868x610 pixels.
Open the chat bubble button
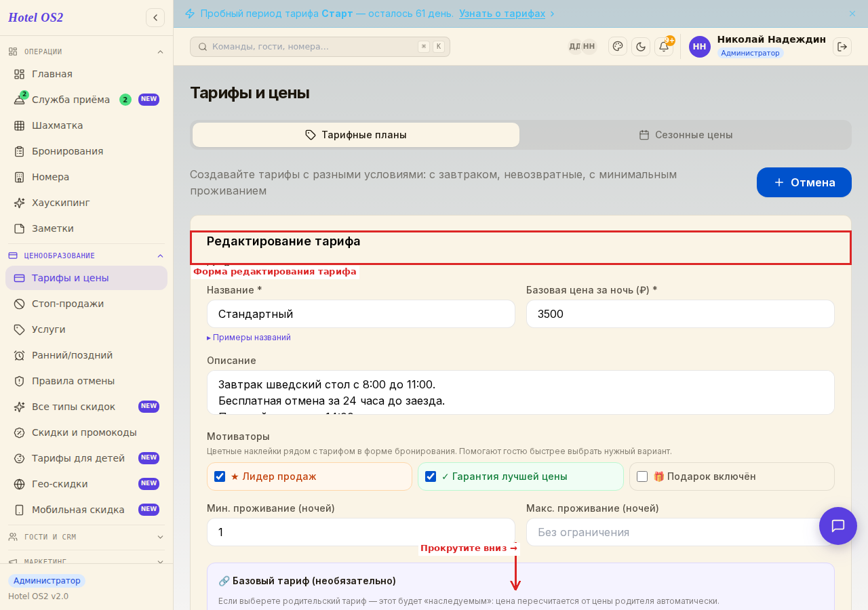tap(838, 526)
